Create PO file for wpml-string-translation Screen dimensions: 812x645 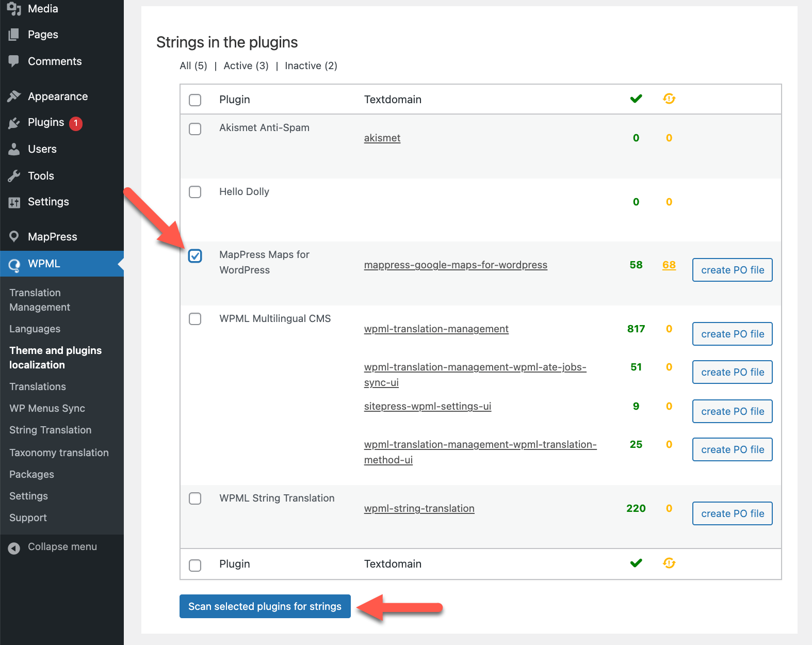(732, 513)
